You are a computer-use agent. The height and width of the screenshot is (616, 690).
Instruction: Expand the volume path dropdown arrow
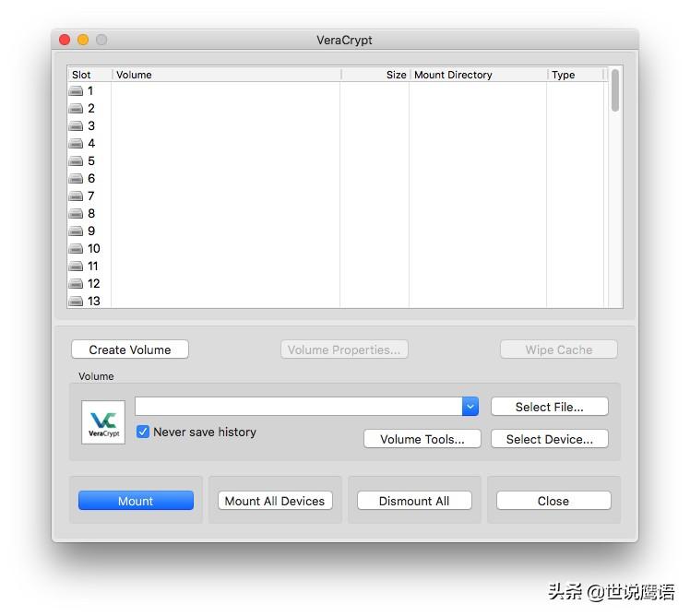pyautogui.click(x=470, y=406)
